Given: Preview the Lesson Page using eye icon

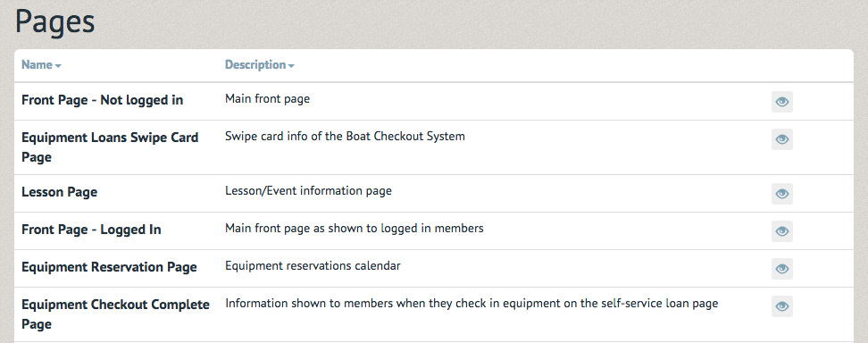Looking at the screenshot, I should (x=781, y=194).
